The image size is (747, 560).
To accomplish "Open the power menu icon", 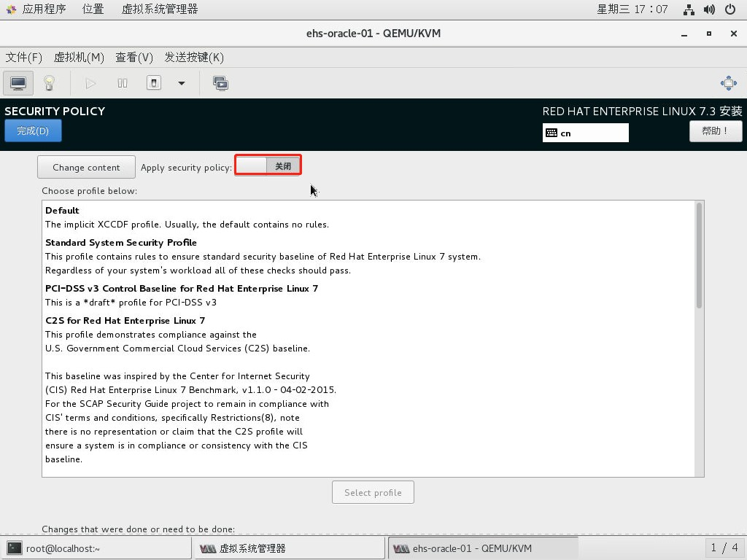I will (x=729, y=9).
